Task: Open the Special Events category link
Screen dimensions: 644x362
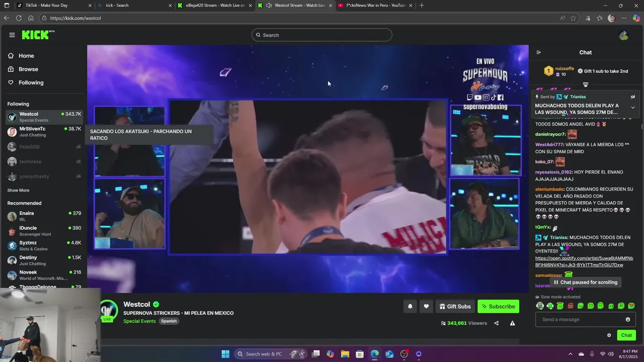Action: coord(139,321)
